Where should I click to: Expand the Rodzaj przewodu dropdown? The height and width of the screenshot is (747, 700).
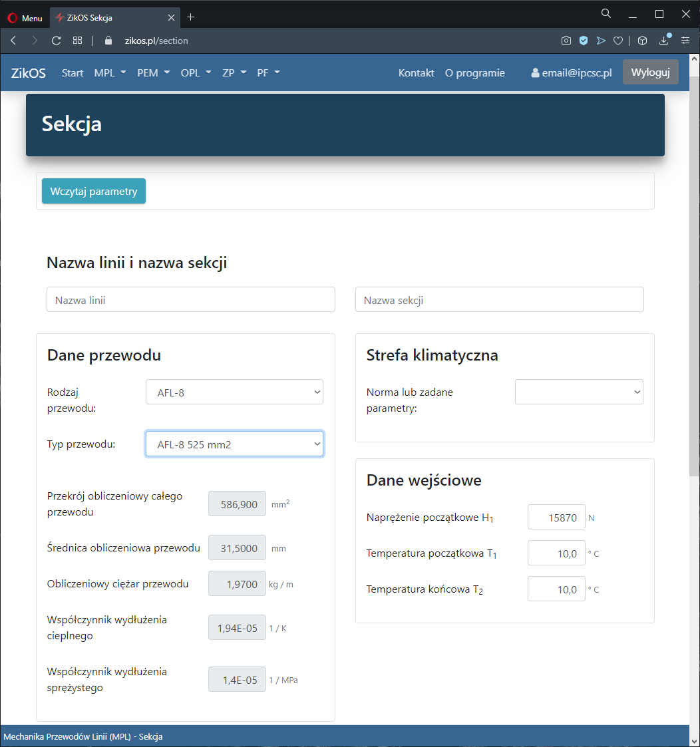tap(234, 392)
